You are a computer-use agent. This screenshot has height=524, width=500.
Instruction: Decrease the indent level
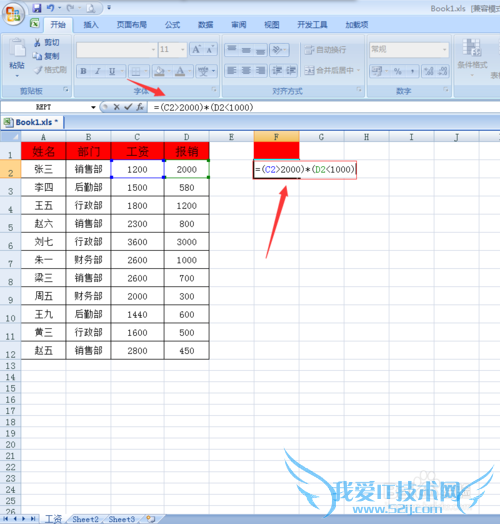(277, 71)
